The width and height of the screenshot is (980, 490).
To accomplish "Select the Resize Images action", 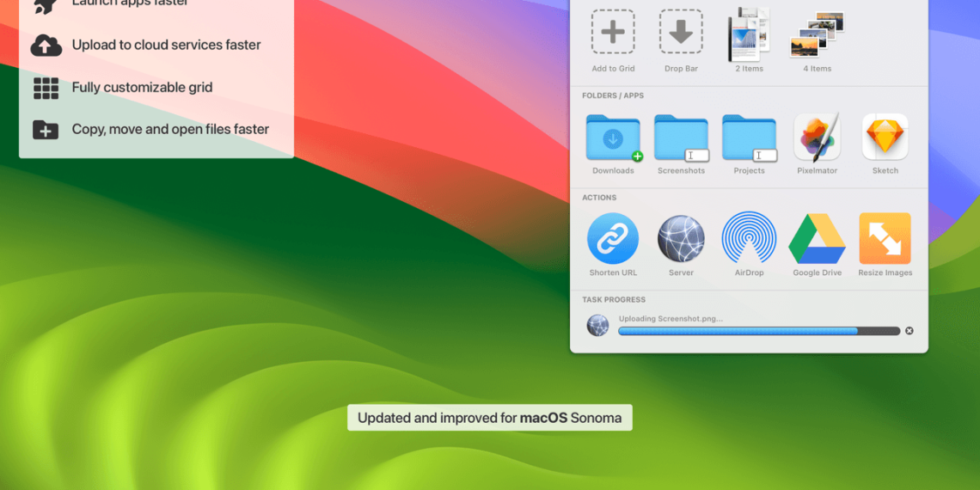I will coord(885,239).
